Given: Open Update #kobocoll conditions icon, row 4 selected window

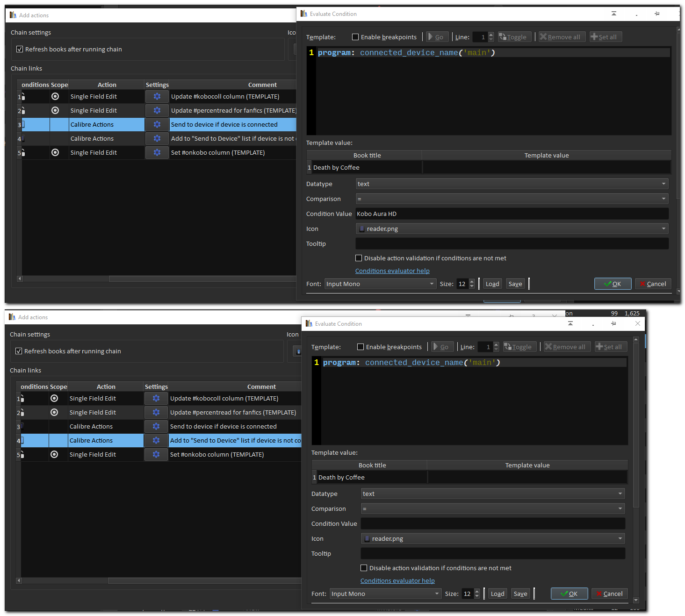Looking at the screenshot, I should coord(22,399).
